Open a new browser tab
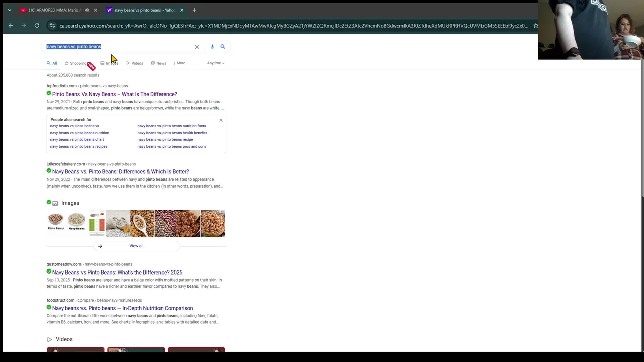 (x=194, y=10)
